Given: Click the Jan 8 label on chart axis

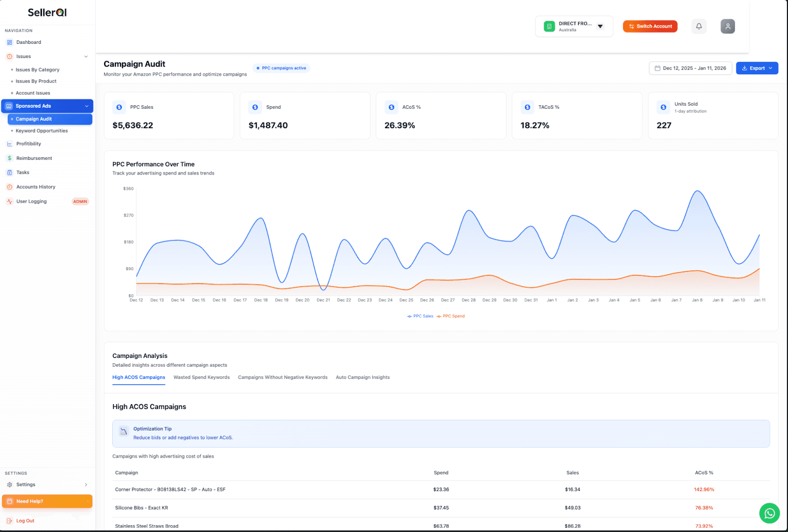Looking at the screenshot, I should tap(697, 300).
